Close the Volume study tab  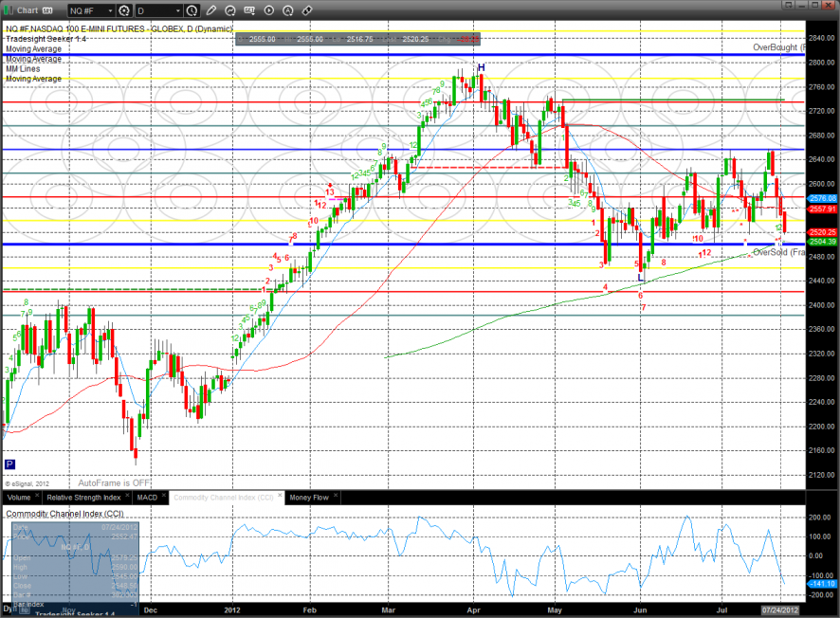pos(37,496)
